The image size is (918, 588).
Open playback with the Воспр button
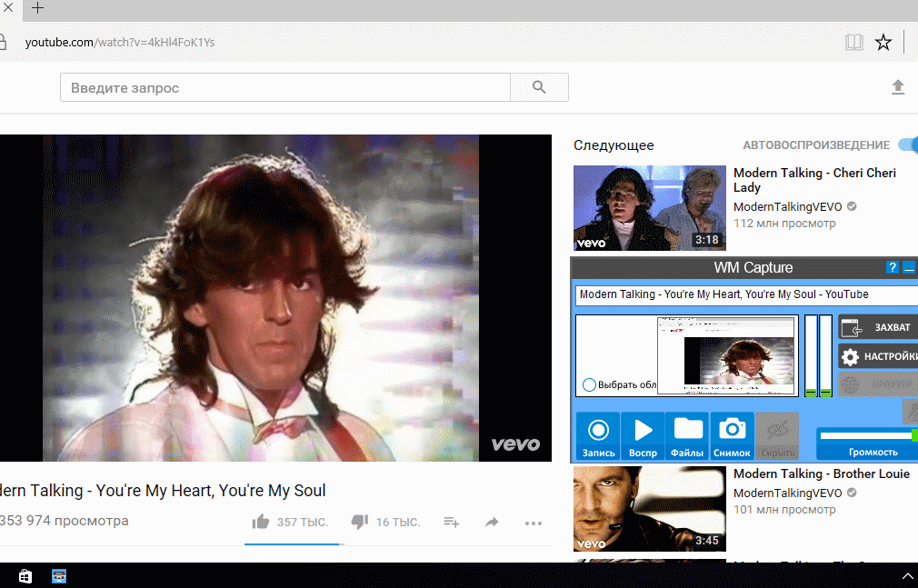[643, 436]
